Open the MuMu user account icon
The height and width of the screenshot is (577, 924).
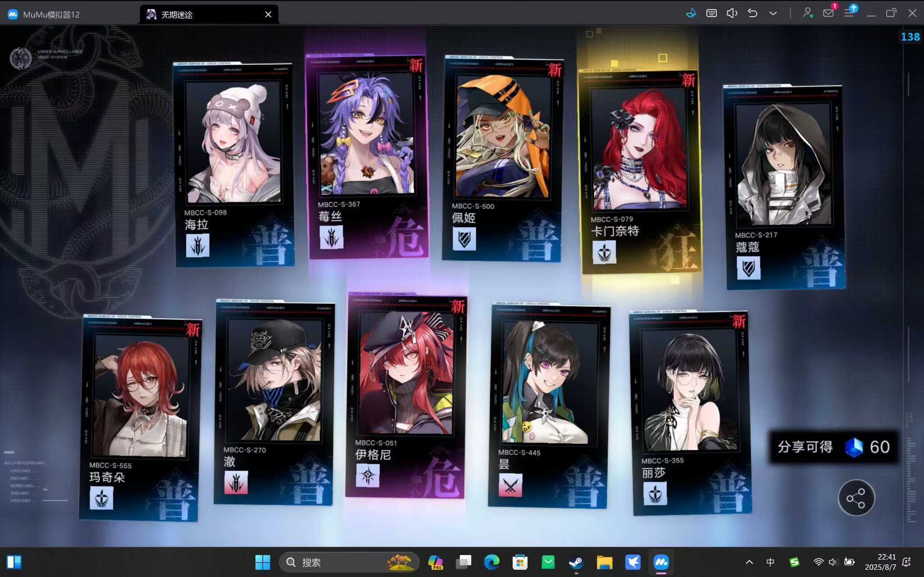coord(807,13)
